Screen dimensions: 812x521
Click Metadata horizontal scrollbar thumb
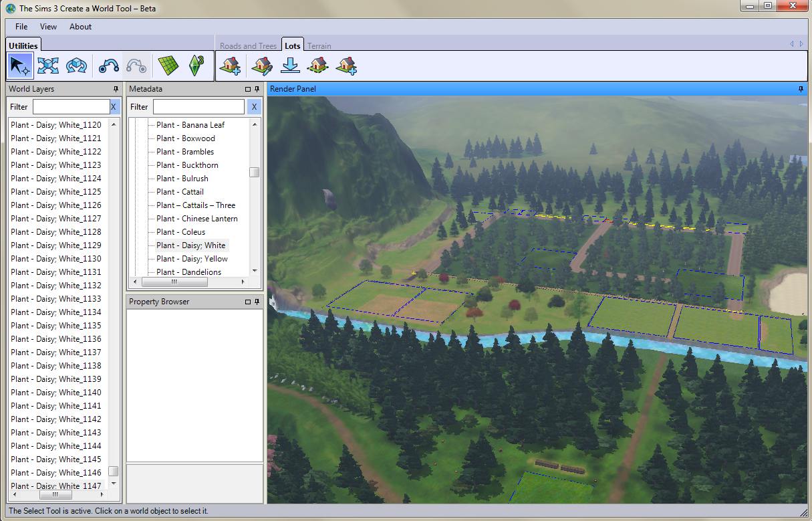[175, 282]
